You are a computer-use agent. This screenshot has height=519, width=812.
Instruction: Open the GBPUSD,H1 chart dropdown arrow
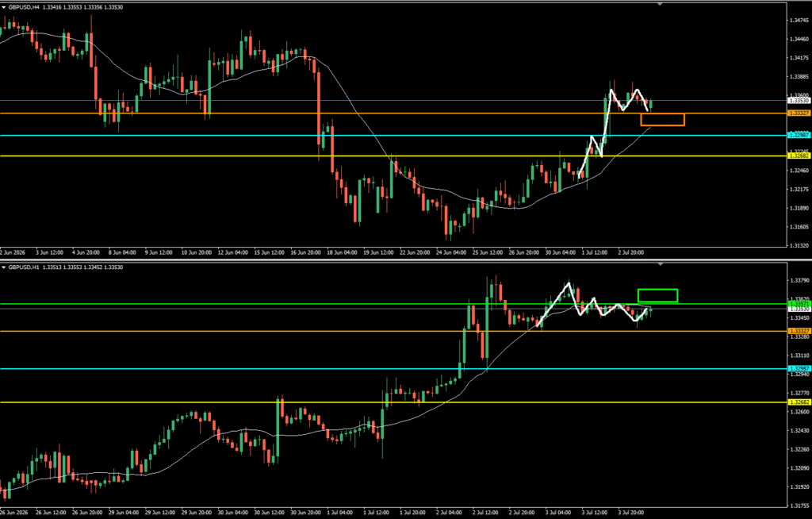pos(4,267)
